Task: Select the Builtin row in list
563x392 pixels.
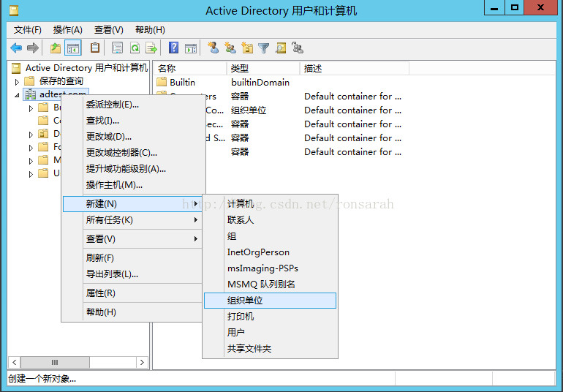Action: pos(182,83)
